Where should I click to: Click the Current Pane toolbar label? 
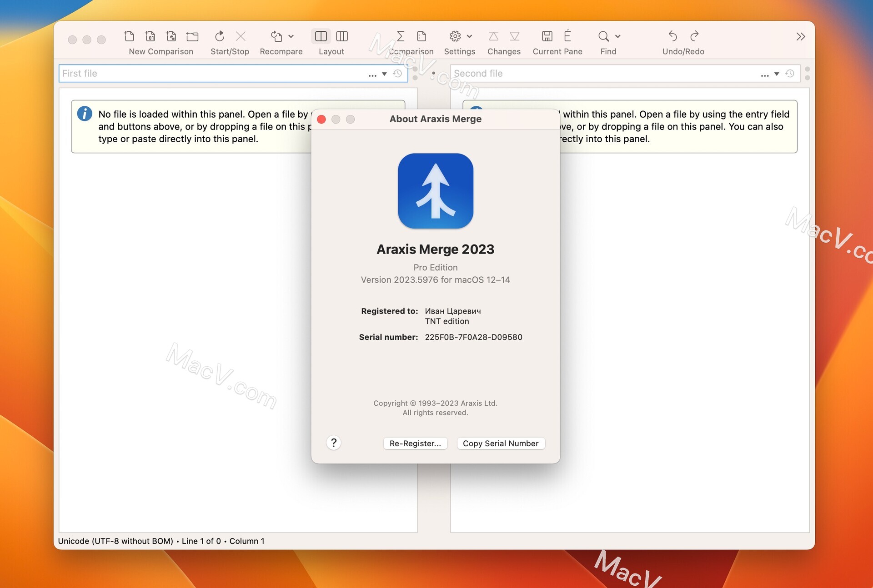557,52
